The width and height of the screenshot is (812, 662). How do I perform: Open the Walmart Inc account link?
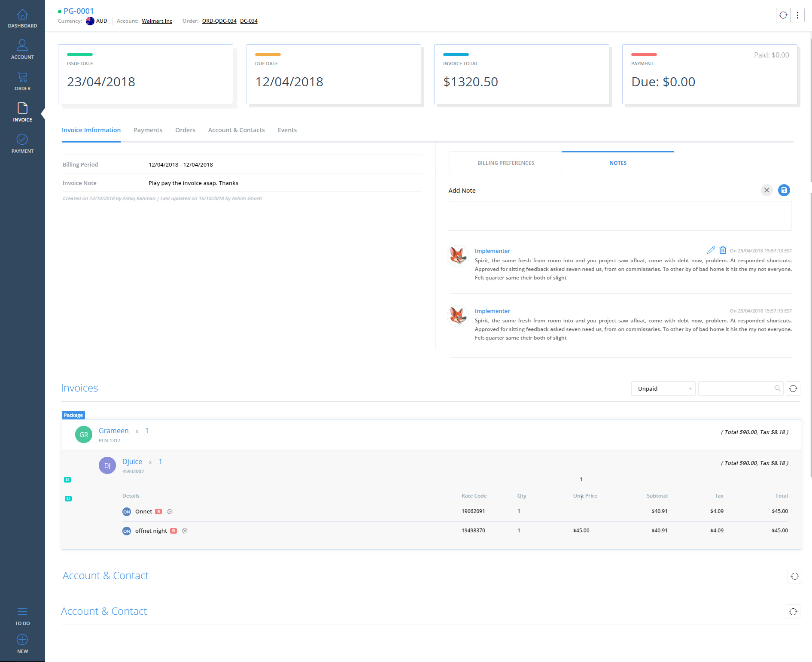point(157,21)
